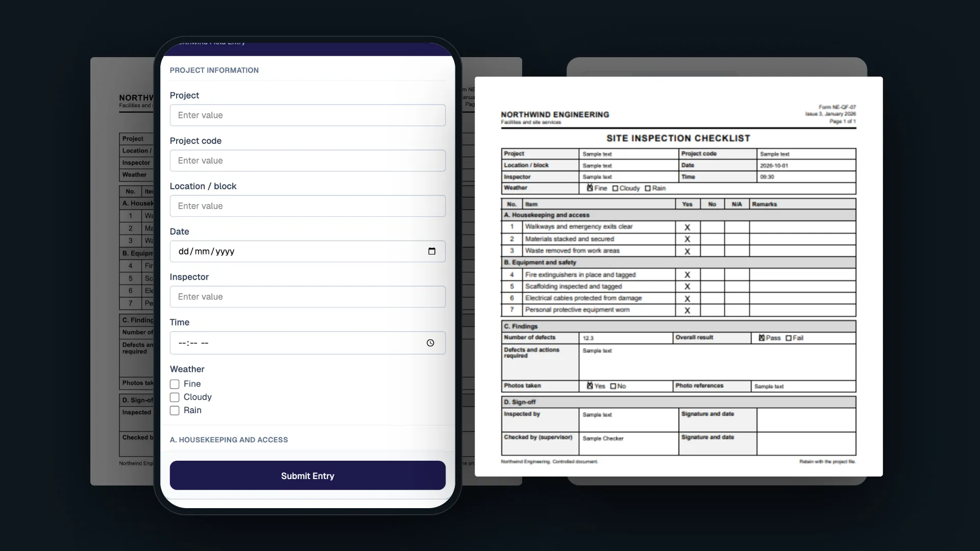Click 'Personal protective equipment worn' row text
Screen dimensions: 980x551
pyautogui.click(x=577, y=310)
